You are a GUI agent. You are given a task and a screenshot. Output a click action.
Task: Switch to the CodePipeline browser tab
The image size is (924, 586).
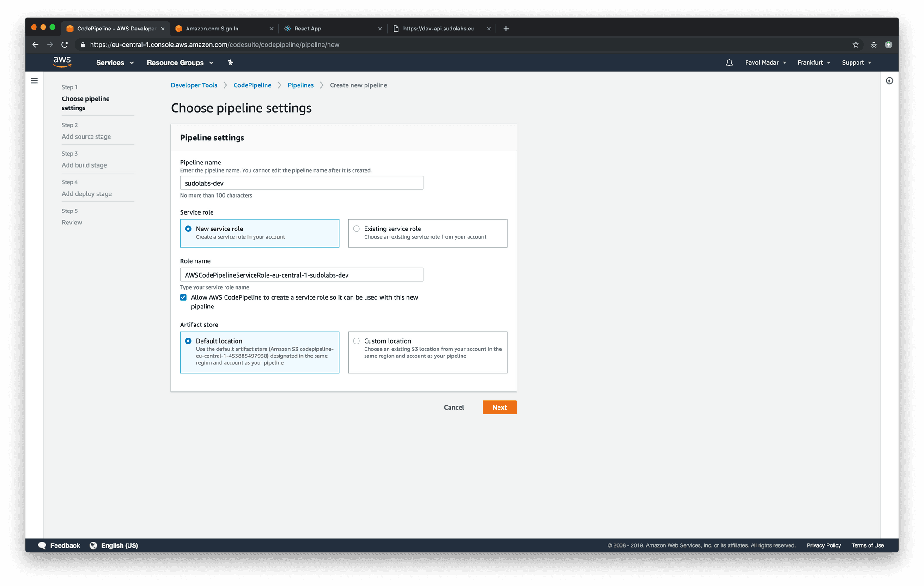[x=115, y=29]
